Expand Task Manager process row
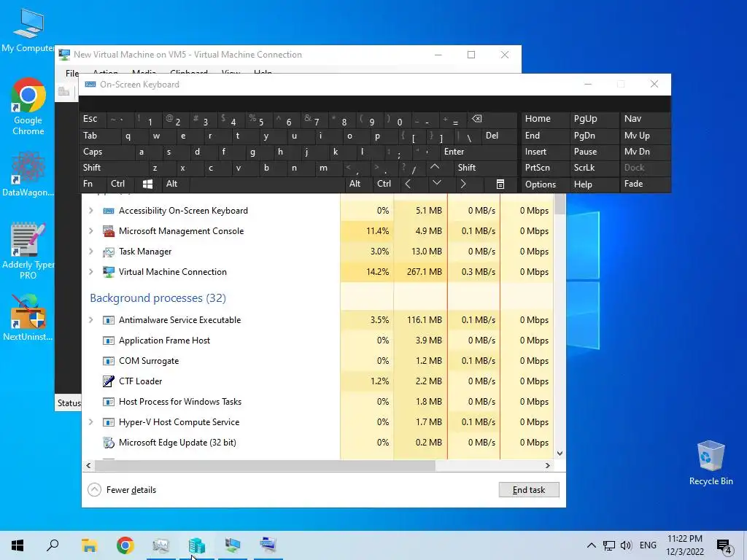Screen dimensions: 747x560 pos(91,252)
